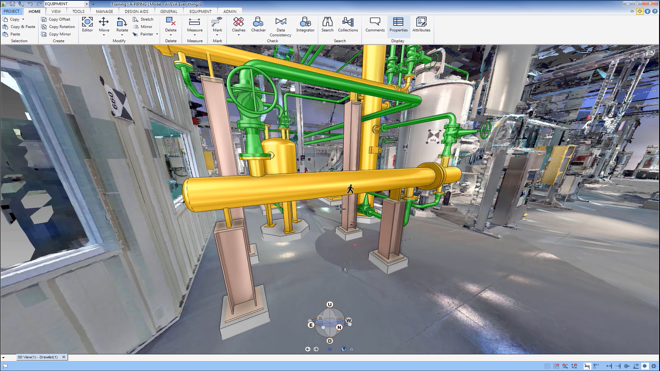Image resolution: width=660 pixels, height=371 pixels.
Task: Expand the Delete dropdown arrow
Action: click(170, 35)
